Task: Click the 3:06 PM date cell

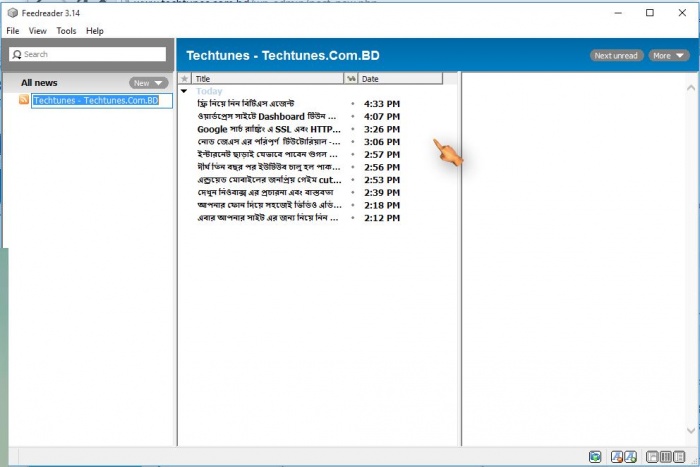Action: (x=382, y=142)
